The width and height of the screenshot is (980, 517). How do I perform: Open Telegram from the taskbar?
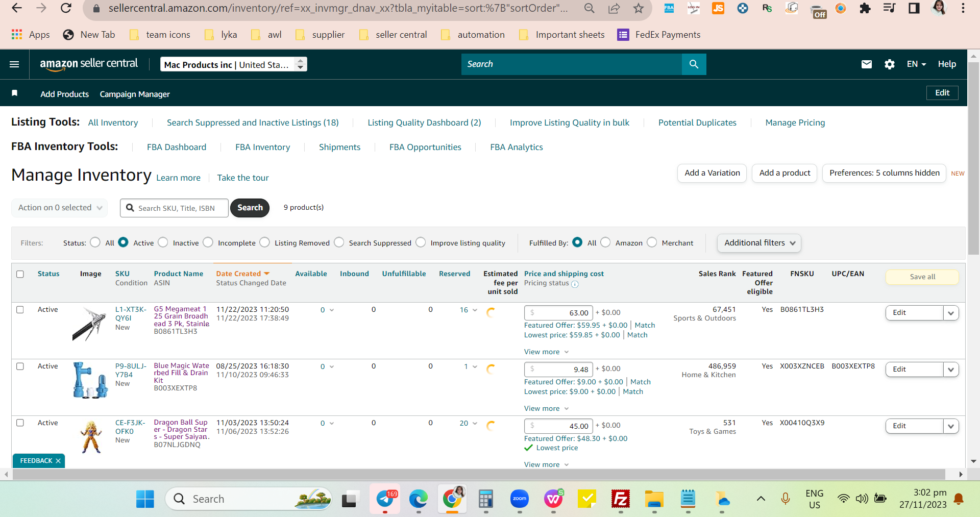point(385,499)
